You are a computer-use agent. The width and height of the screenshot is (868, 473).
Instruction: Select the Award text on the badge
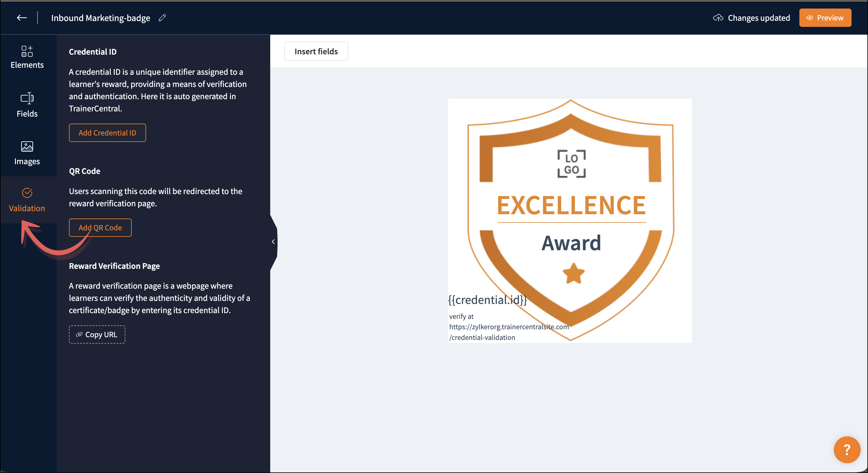click(571, 243)
